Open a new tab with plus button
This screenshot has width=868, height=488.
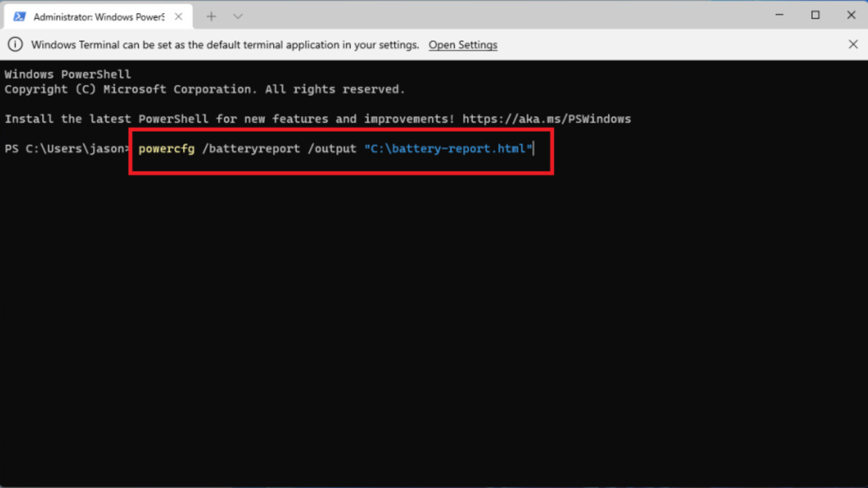(x=211, y=17)
